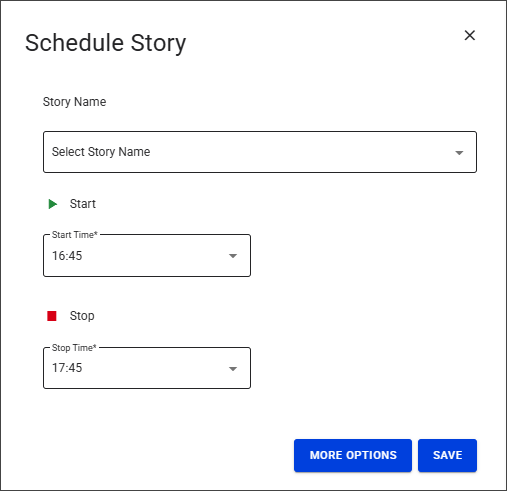Viewport: 517px width, 501px height.
Task: Click the Stop Time* field label
Action: 74,348
